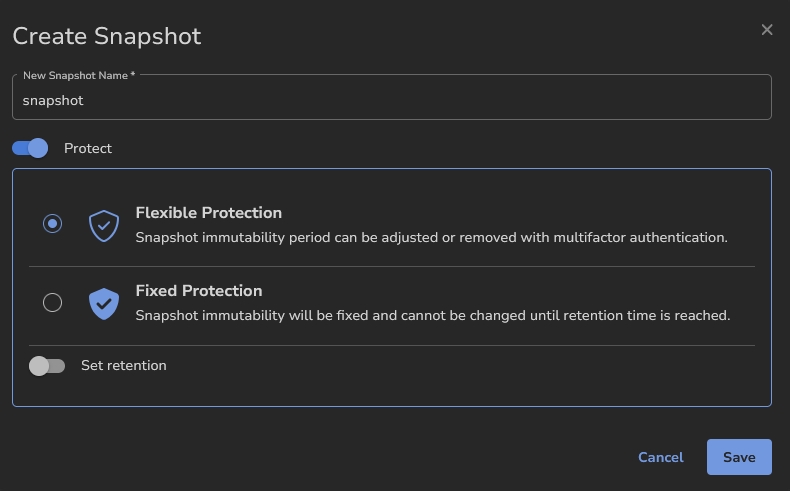Screen dimensions: 790x491
Task: Turn off the Protect toggle
Action: pyautogui.click(x=30, y=148)
